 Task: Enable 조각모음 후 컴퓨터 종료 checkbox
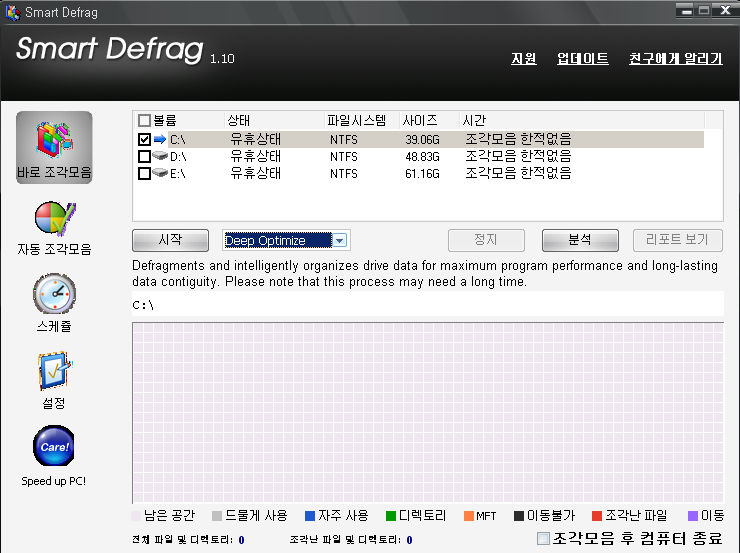[543, 538]
